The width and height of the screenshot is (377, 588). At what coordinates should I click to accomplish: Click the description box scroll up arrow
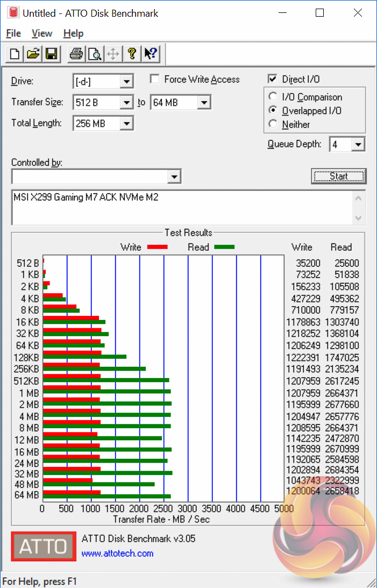[358, 198]
